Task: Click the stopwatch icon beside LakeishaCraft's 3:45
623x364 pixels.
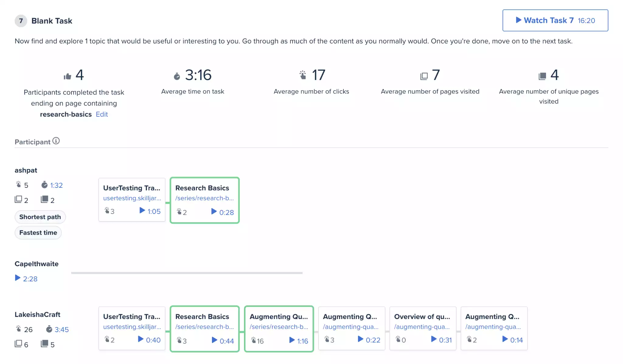Action: pyautogui.click(x=49, y=329)
